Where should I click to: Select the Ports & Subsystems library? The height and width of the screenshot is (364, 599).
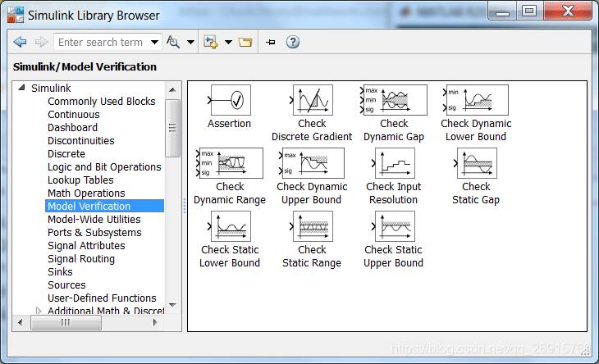pyautogui.click(x=94, y=232)
